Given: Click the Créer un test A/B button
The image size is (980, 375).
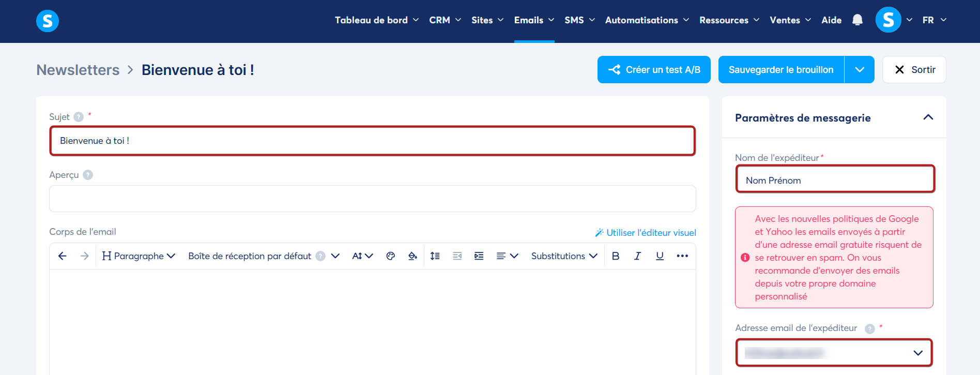Looking at the screenshot, I should pyautogui.click(x=654, y=70).
